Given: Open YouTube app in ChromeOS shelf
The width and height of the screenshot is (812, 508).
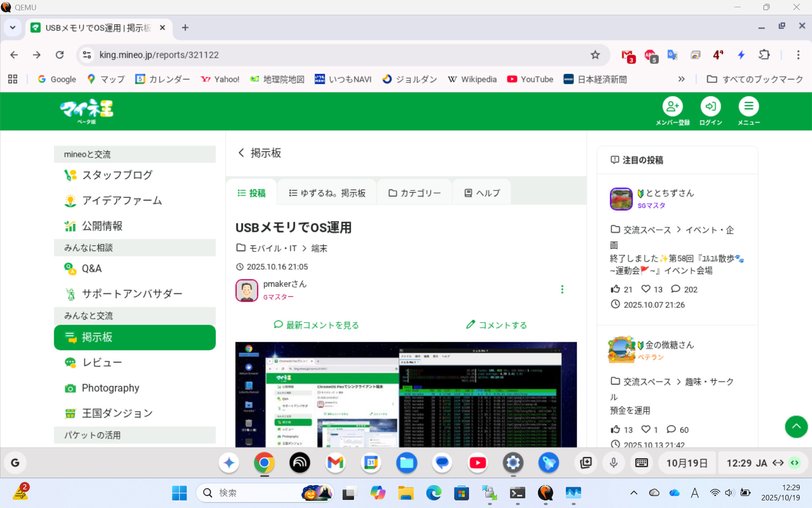Looking at the screenshot, I should pos(477,463).
